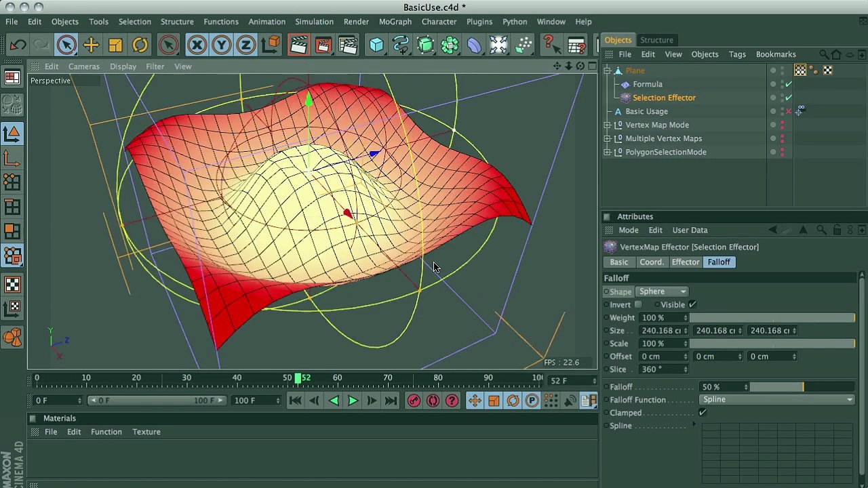This screenshot has width=868, height=488.
Task: Click the Weight field stepper arrows
Action: [686, 318]
